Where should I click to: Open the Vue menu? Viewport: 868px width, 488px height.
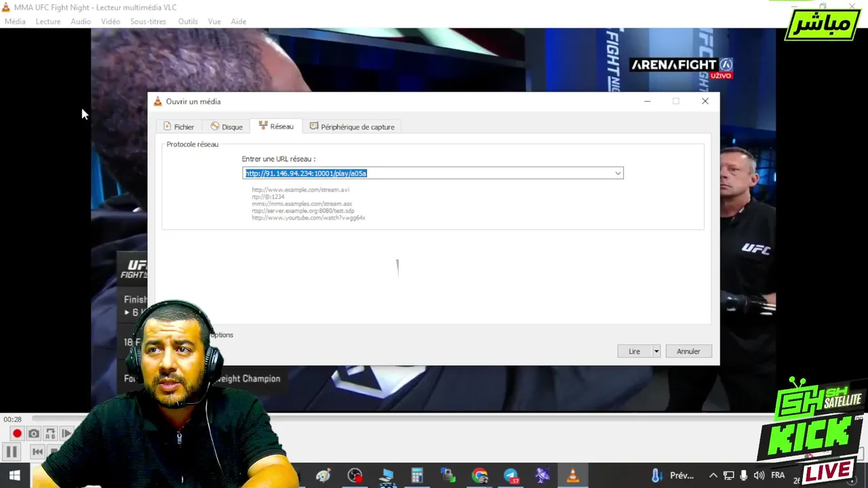(x=214, y=22)
